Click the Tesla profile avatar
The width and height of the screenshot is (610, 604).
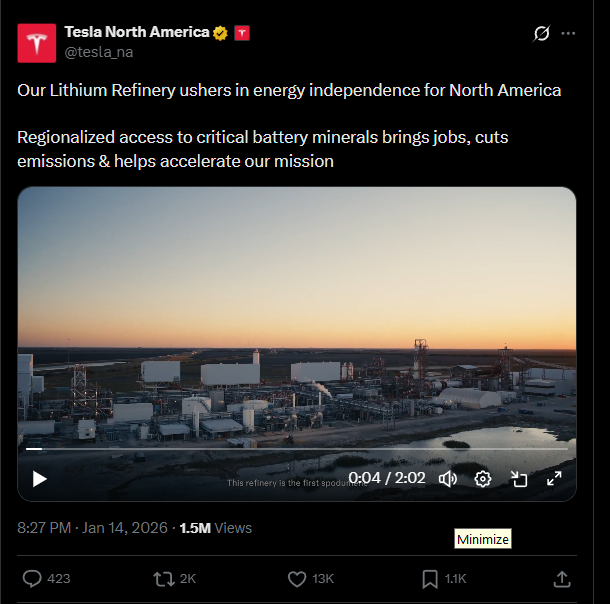coord(37,43)
